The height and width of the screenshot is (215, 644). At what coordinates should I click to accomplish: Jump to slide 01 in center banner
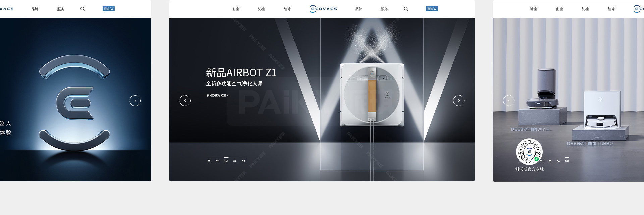tap(209, 161)
